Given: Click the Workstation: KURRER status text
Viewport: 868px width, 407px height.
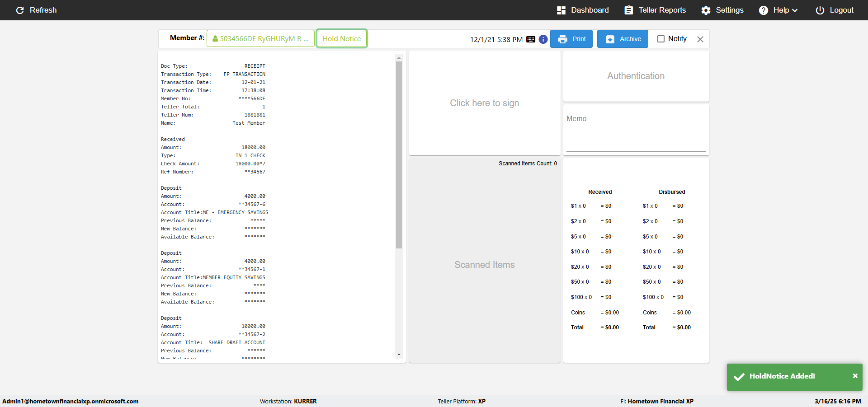Looking at the screenshot, I should 288,401.
